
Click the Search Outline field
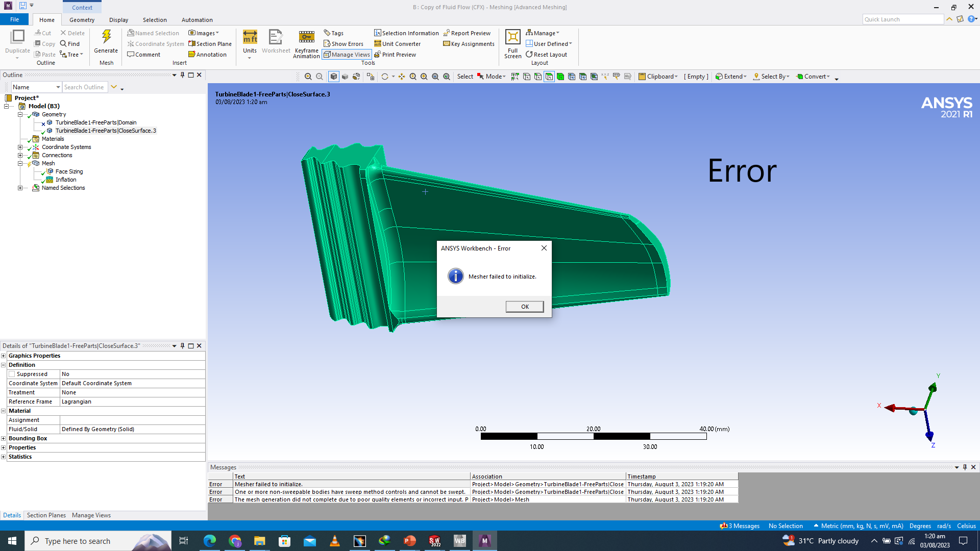coord(85,87)
